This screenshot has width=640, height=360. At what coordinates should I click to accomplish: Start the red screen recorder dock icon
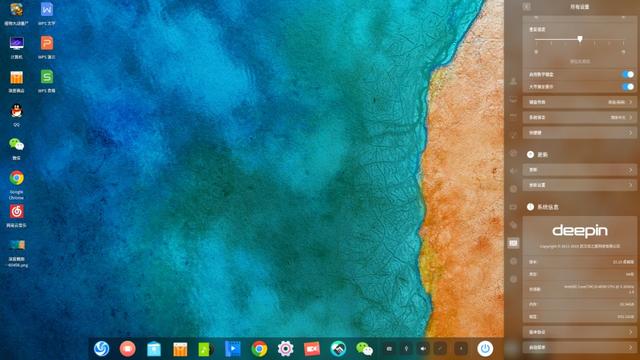pos(312,349)
